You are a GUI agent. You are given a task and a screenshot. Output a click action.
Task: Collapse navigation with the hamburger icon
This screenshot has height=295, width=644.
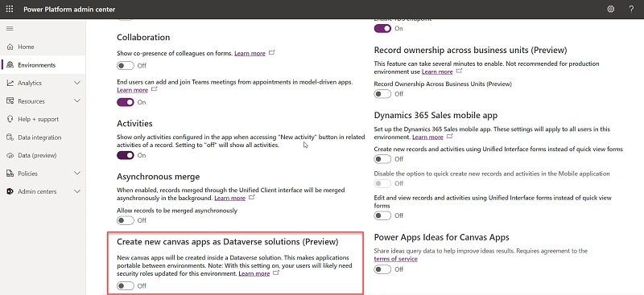point(10,28)
